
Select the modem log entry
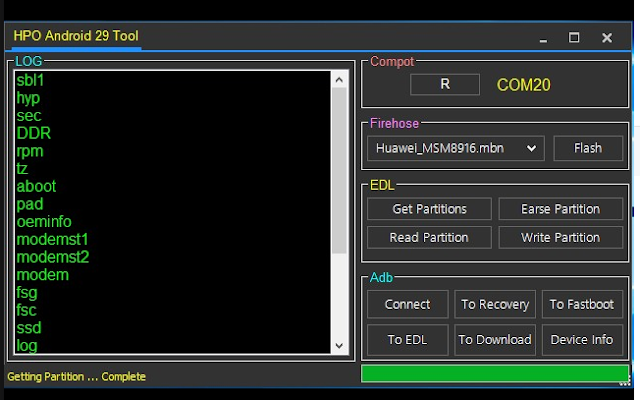(42, 275)
